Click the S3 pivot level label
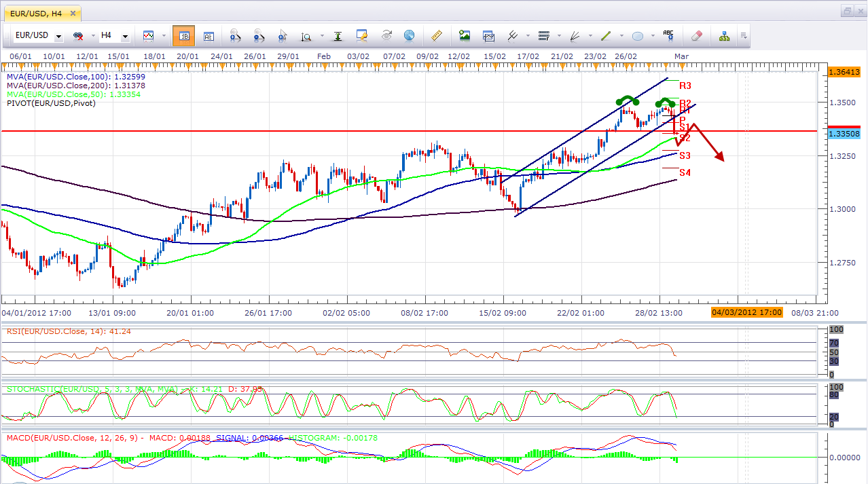 pyautogui.click(x=685, y=155)
